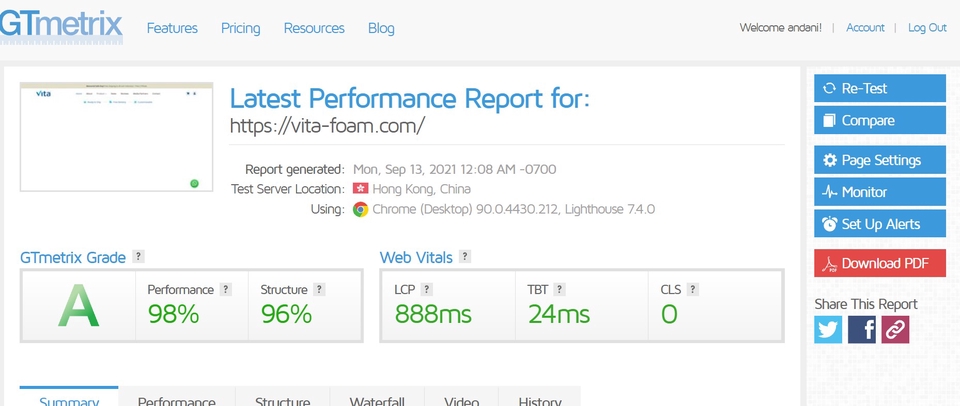Click the 96% Structure score
This screenshot has height=406, width=960.
point(287,314)
